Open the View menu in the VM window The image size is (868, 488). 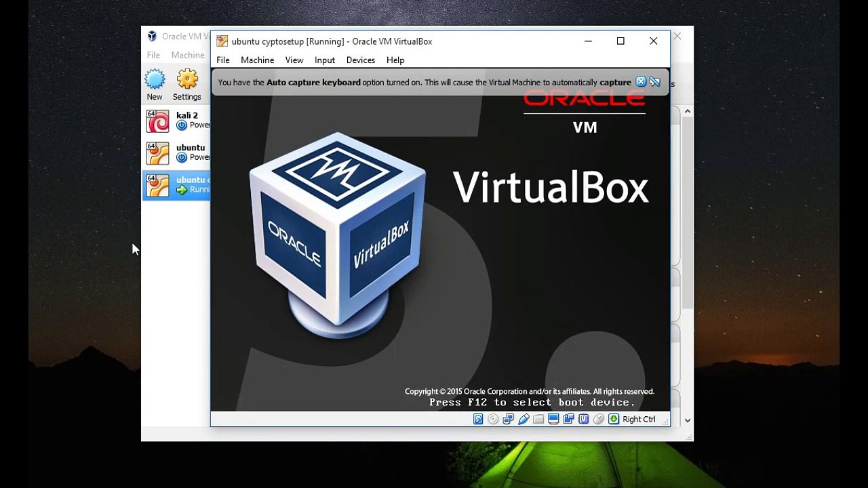point(294,60)
